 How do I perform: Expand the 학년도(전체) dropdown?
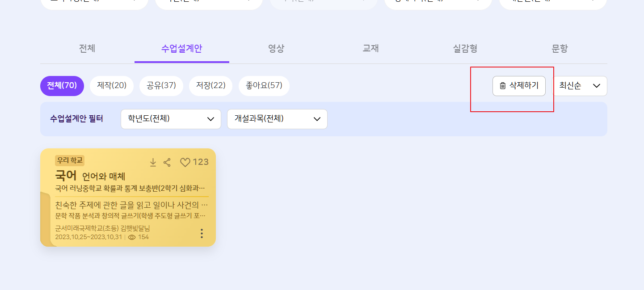coord(171,119)
